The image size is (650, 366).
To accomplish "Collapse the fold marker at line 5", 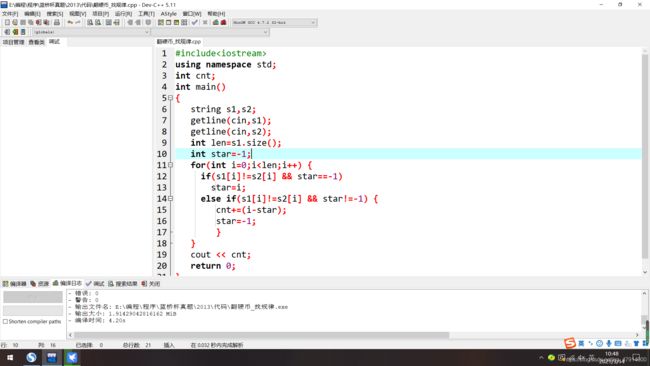I will 170,98.
